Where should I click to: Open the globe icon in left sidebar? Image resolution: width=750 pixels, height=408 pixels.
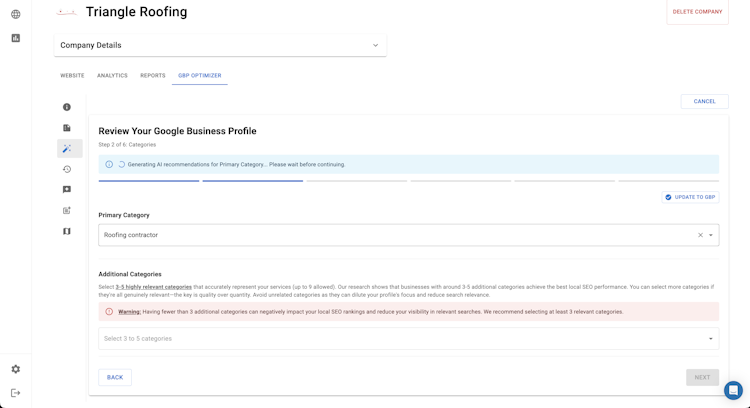tap(16, 14)
